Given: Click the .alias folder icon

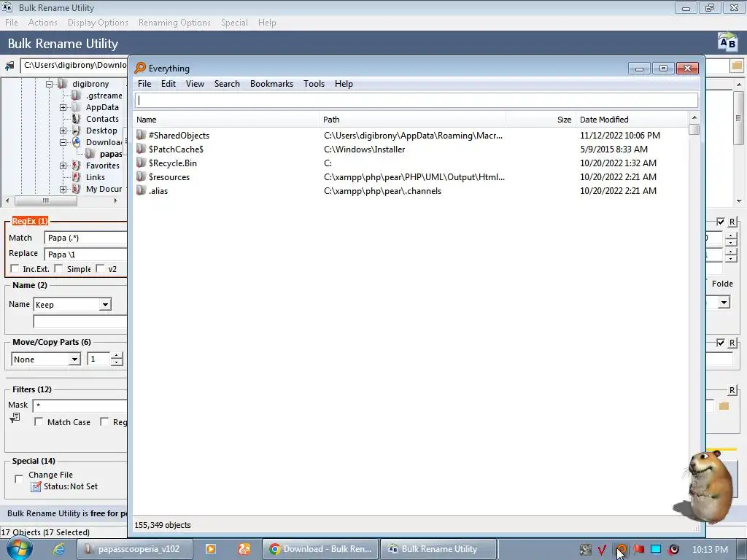Looking at the screenshot, I should [x=141, y=190].
